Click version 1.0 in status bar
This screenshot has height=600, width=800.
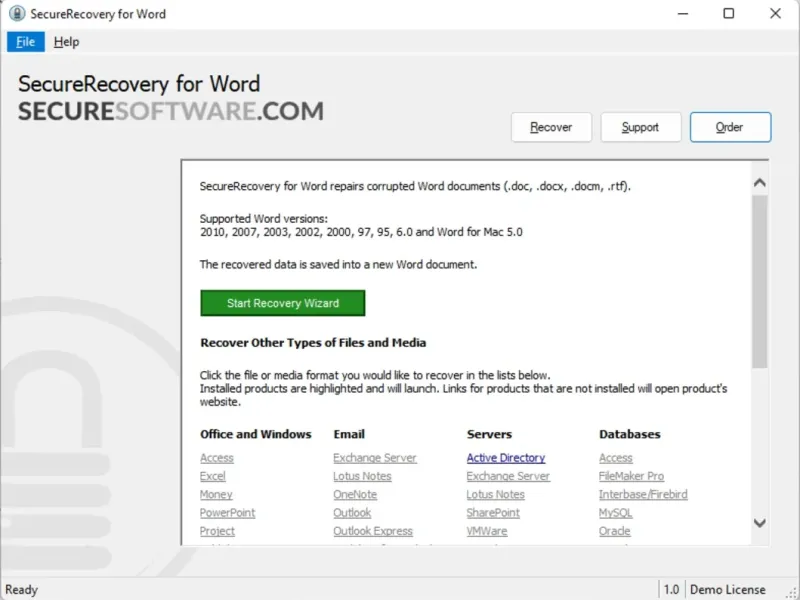pos(671,590)
